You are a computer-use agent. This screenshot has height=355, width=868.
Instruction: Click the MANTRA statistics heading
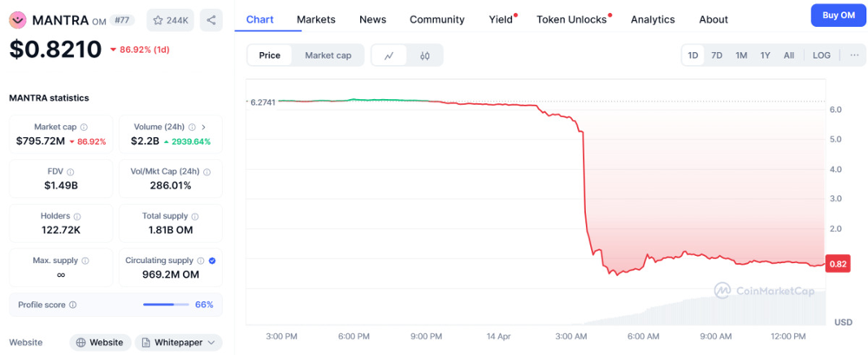pyautogui.click(x=49, y=97)
